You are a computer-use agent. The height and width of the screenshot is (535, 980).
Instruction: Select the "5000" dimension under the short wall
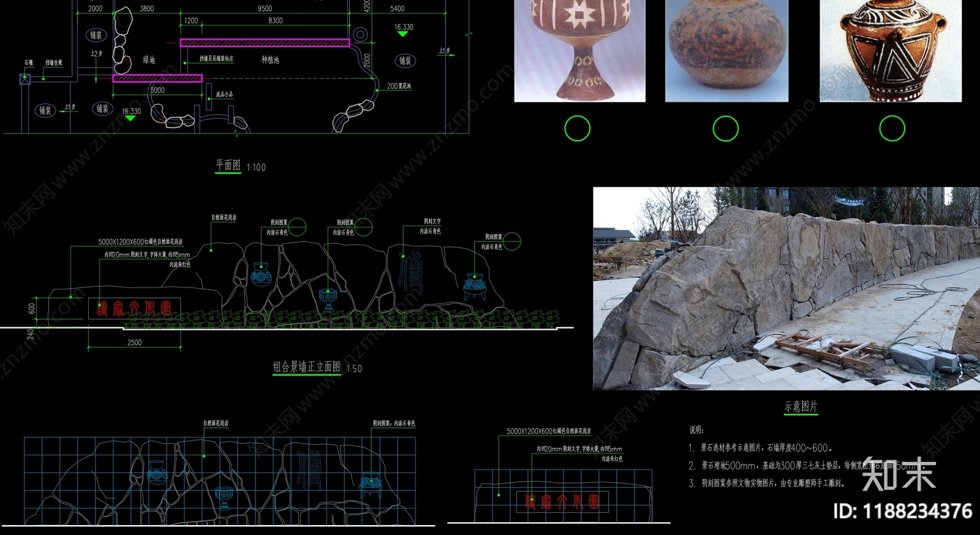[157, 90]
